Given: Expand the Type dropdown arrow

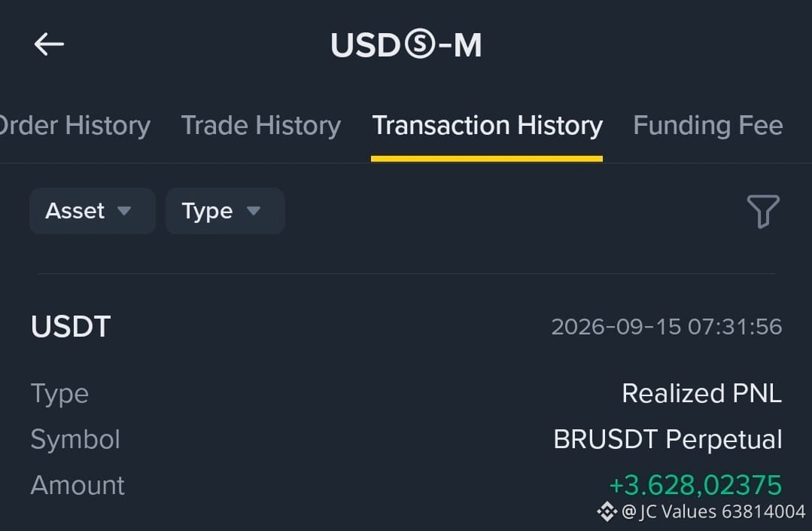Looking at the screenshot, I should (253, 211).
